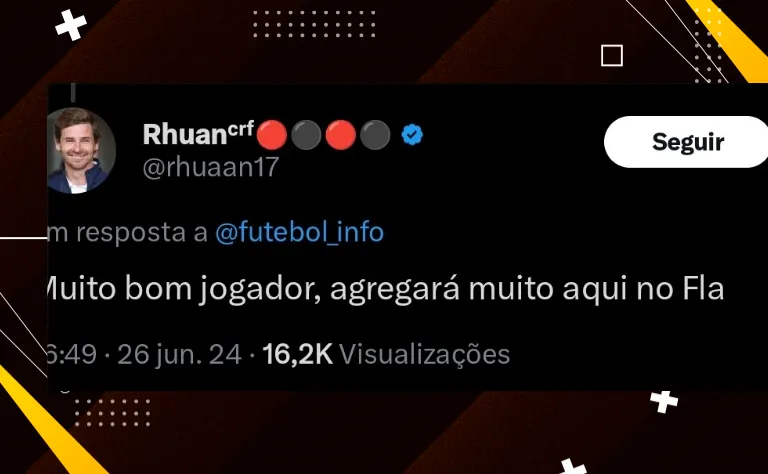Screen dimensions: 768x474
Task: Click the white square outline icon
Action: tap(612, 55)
